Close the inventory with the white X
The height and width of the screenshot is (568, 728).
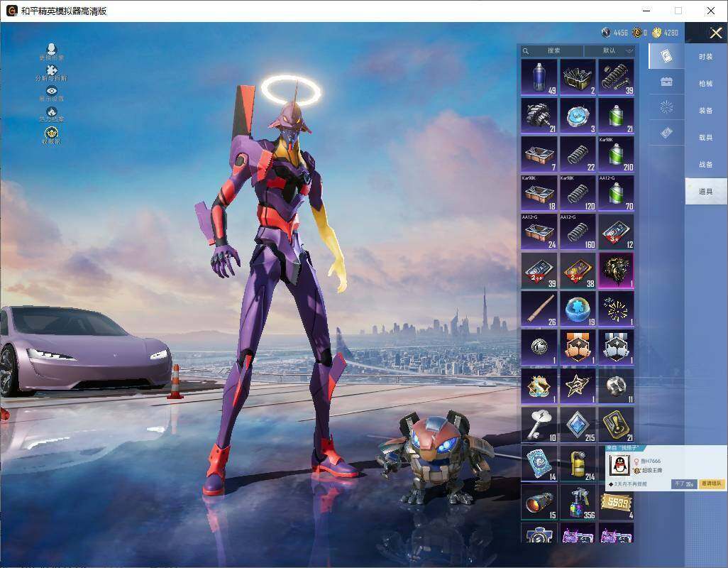715,33
